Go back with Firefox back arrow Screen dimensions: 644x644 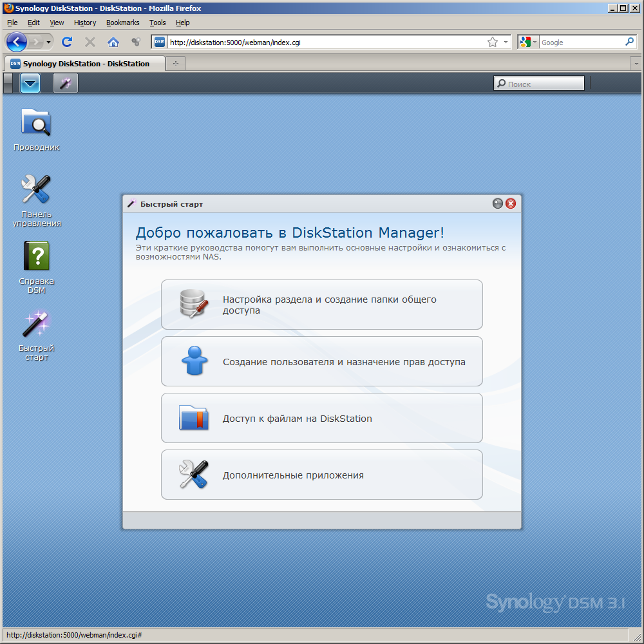pos(17,42)
